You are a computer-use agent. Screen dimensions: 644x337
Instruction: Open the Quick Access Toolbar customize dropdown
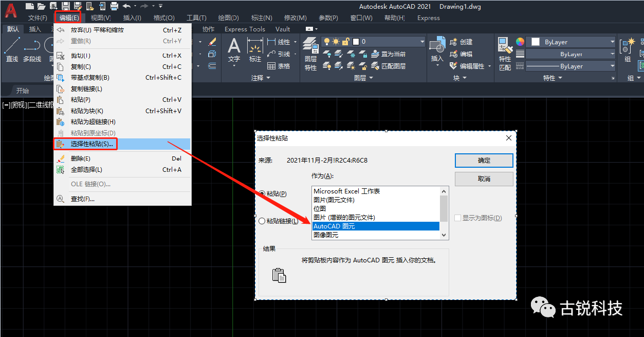tap(161, 6)
